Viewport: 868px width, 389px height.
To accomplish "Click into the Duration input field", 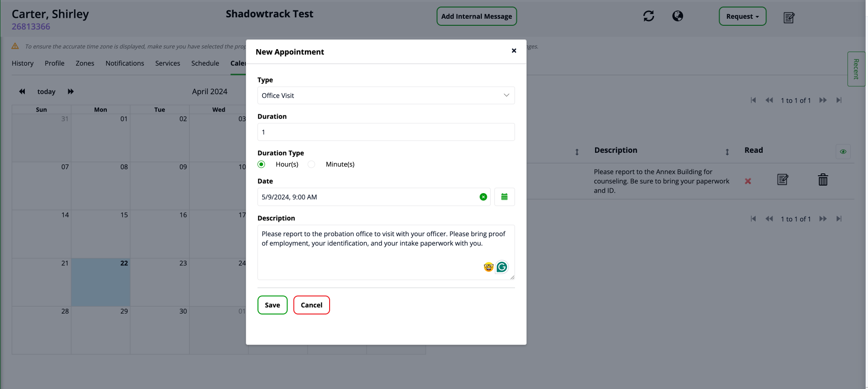I will pos(386,132).
